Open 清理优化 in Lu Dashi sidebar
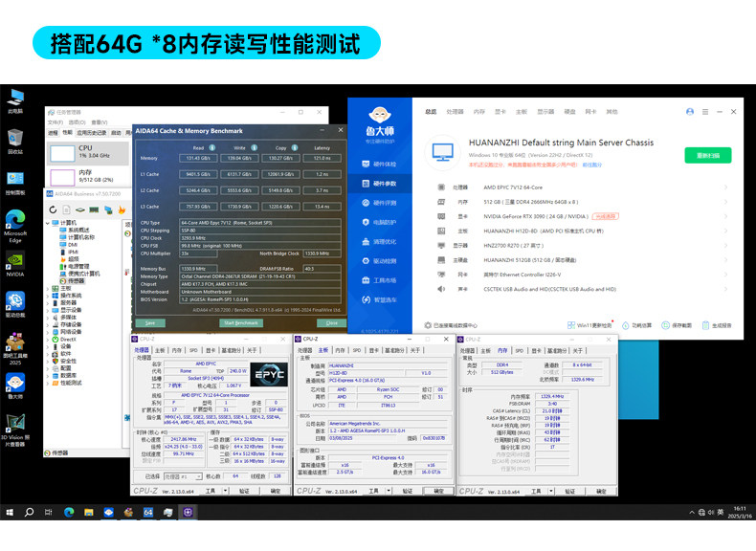The image size is (756, 551). tap(380, 241)
